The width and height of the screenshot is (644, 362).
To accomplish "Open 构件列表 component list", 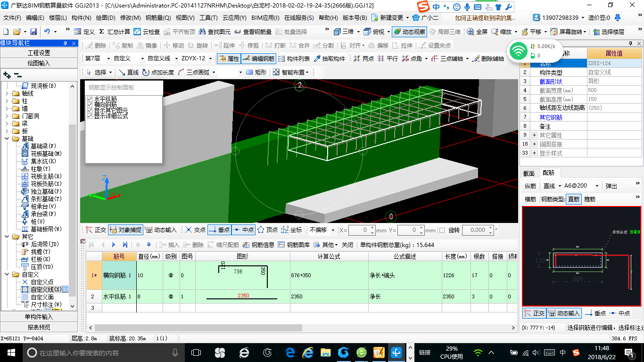I will tap(294, 58).
